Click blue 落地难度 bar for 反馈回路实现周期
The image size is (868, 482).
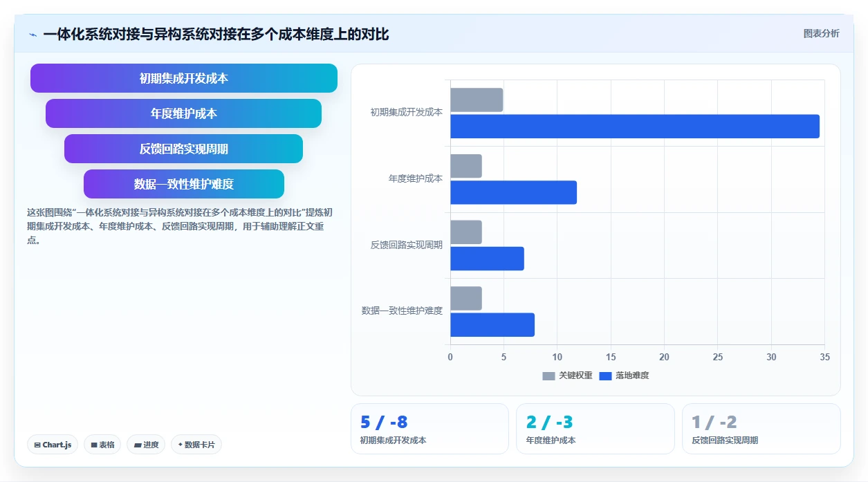[x=487, y=259]
